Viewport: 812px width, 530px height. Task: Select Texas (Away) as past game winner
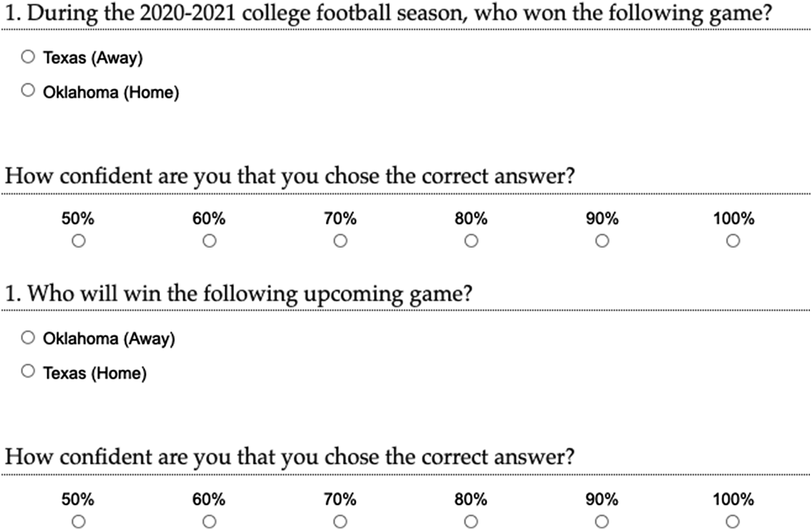[x=28, y=57]
